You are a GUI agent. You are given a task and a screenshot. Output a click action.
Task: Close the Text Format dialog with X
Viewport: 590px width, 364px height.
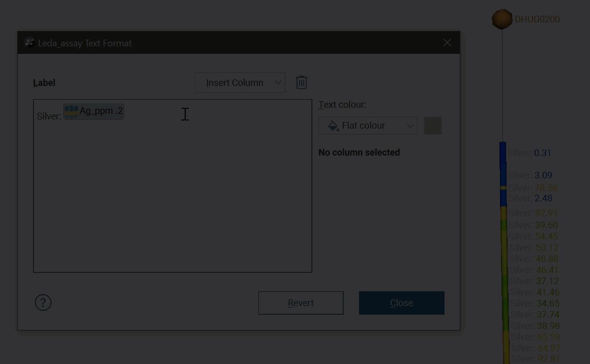(447, 43)
